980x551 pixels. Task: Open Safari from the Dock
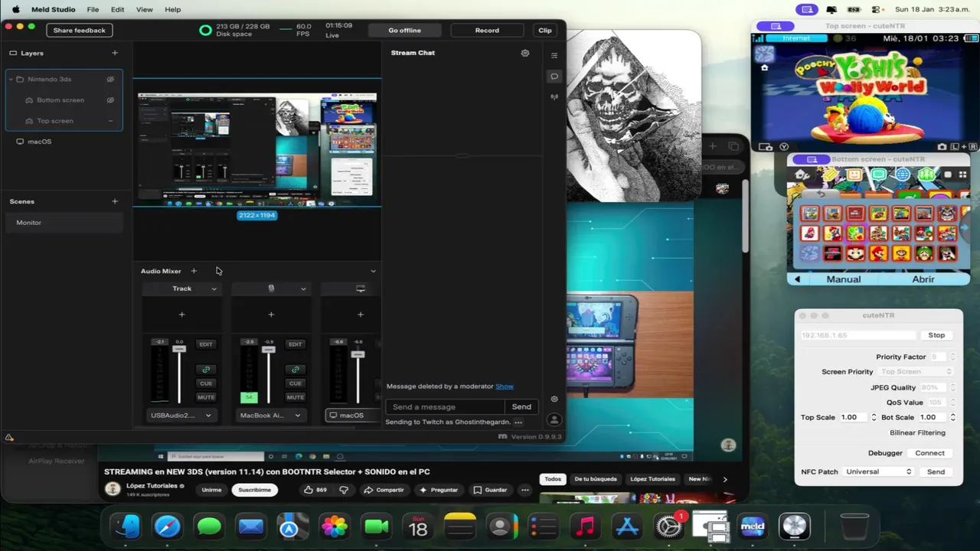(168, 527)
